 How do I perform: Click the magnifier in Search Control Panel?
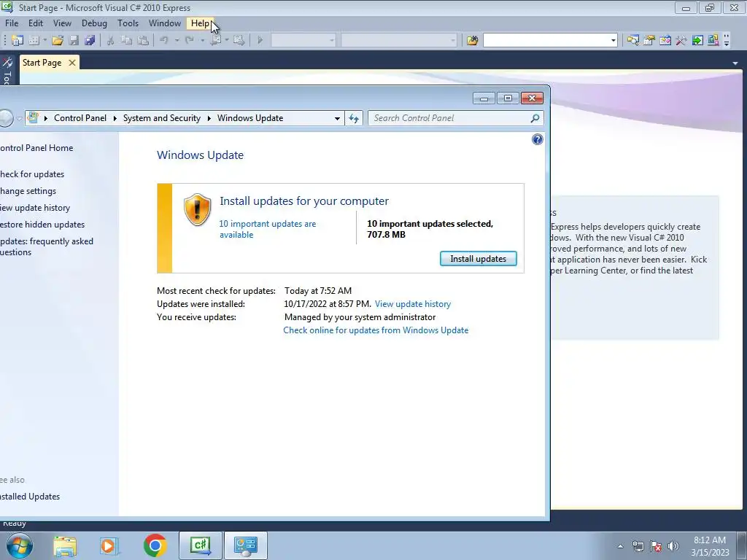click(535, 118)
